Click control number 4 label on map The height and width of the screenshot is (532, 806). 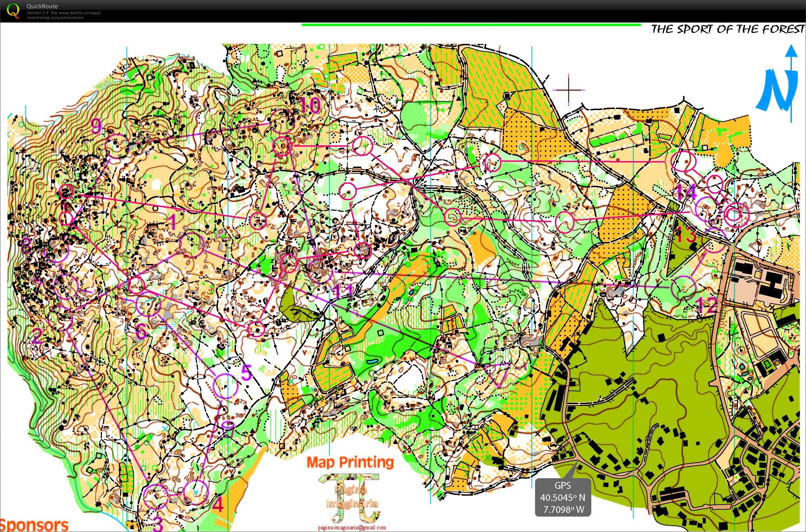tap(218, 504)
